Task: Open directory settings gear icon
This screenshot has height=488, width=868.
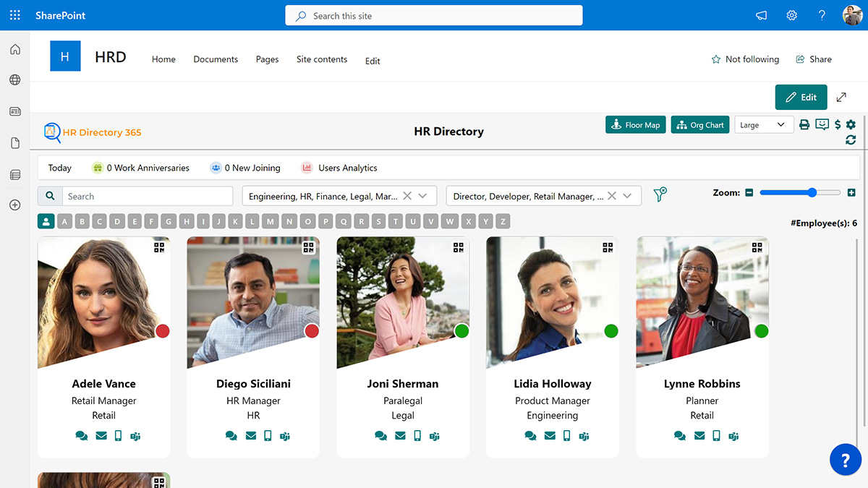Action: click(x=851, y=125)
